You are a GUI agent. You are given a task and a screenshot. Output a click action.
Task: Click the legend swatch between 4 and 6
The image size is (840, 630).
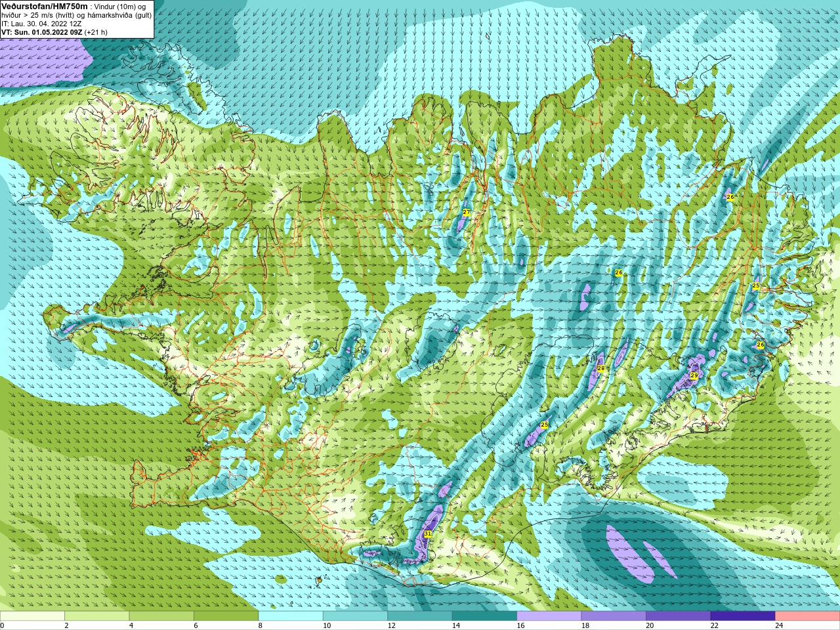click(x=161, y=616)
